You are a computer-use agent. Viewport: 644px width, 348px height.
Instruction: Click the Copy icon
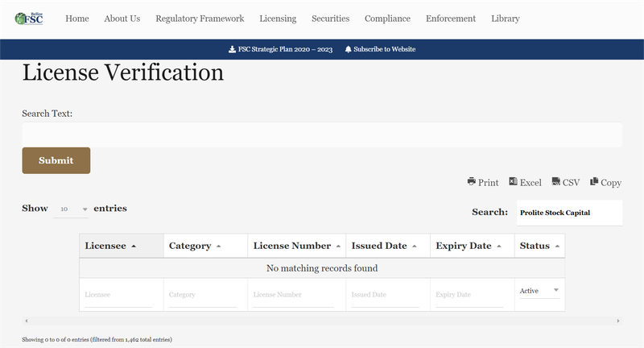pos(594,182)
